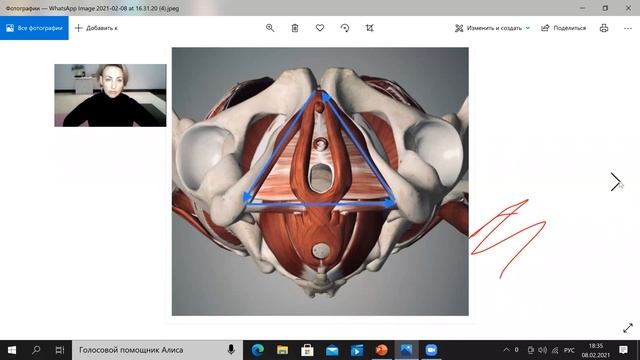Restore down the Photos window

pos(605,8)
